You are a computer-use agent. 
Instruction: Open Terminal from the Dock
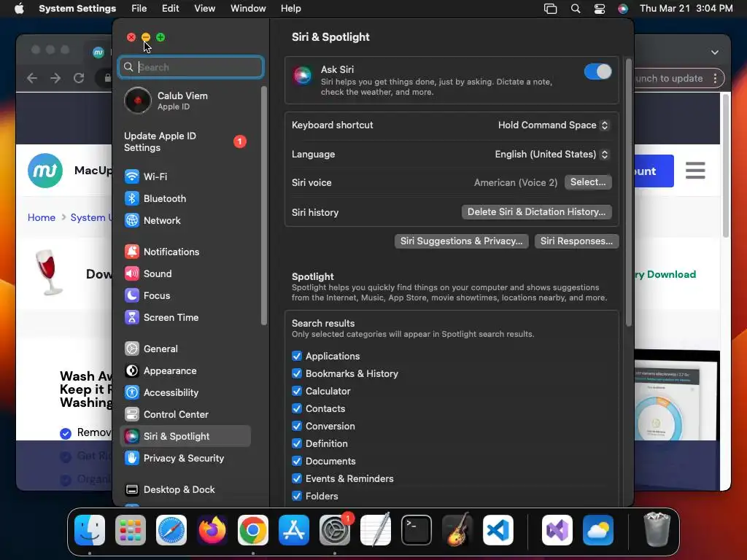point(417,530)
